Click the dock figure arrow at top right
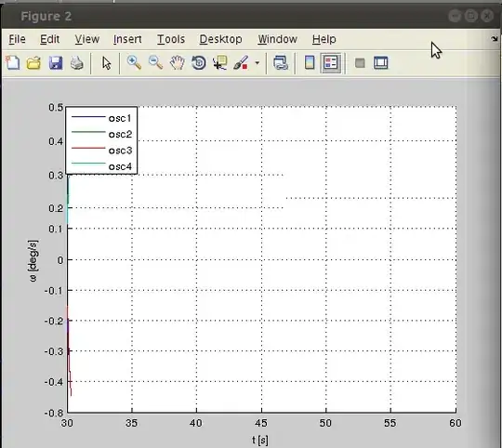 click(x=495, y=39)
